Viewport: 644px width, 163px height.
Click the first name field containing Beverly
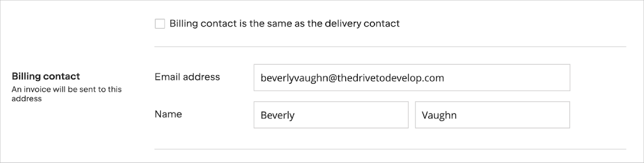tap(331, 115)
